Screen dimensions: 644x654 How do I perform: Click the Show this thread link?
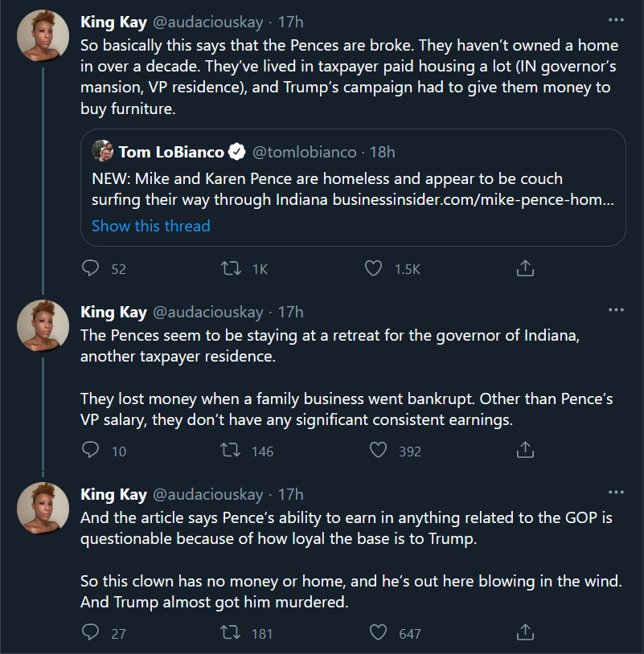(x=150, y=226)
